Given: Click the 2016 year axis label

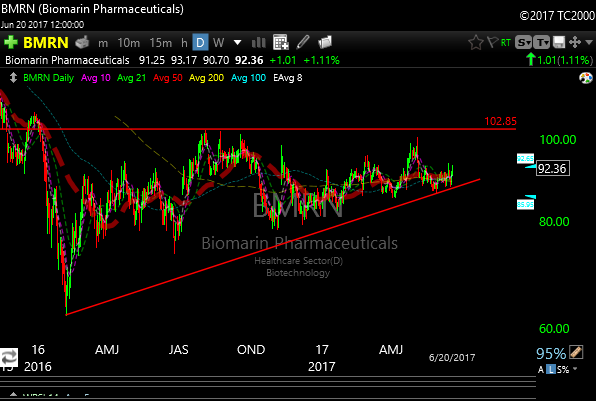Looking at the screenshot, I should 38,366.
